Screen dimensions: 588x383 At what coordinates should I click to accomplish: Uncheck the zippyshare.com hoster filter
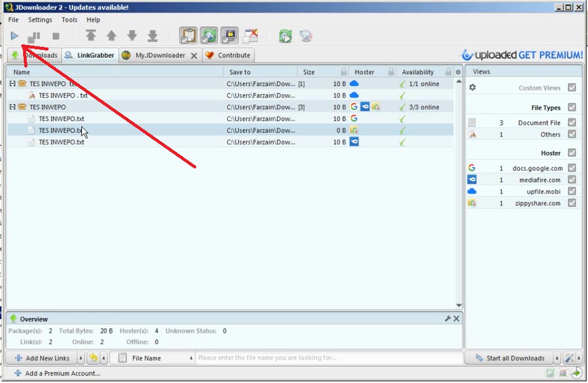point(572,203)
